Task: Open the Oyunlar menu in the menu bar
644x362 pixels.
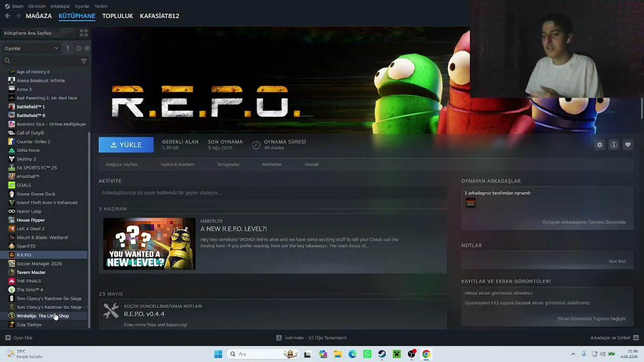Action: pos(82,6)
